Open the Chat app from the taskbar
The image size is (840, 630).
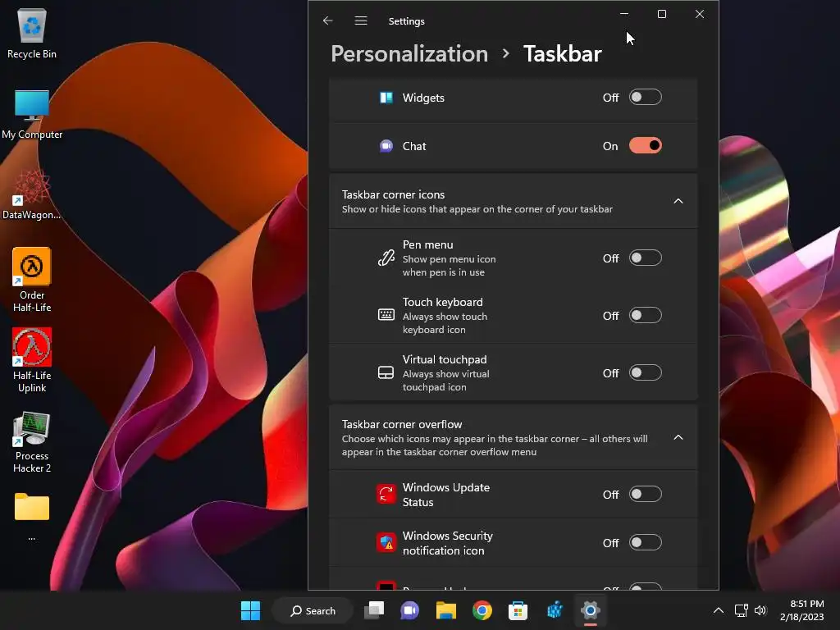tap(410, 610)
